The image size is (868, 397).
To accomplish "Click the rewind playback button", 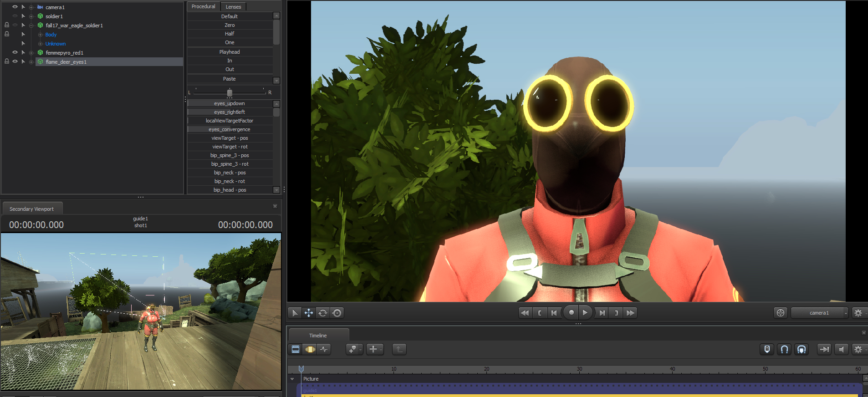I will [x=525, y=313].
